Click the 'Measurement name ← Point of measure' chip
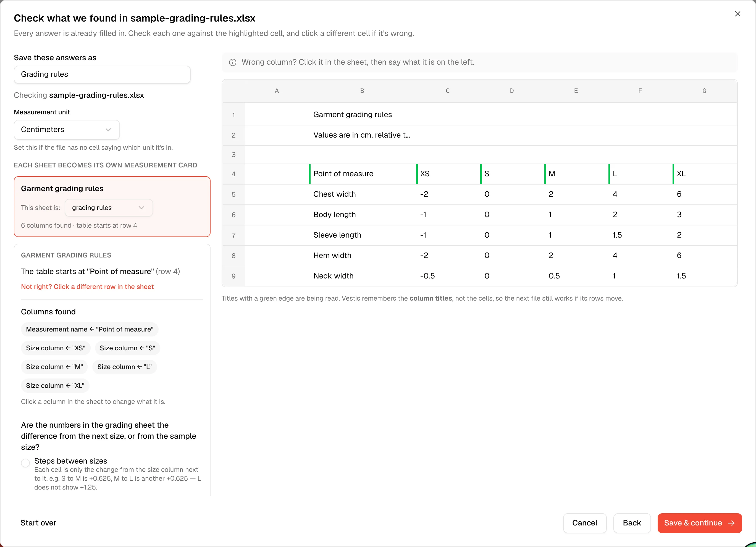The width and height of the screenshot is (756, 547). [x=90, y=329]
